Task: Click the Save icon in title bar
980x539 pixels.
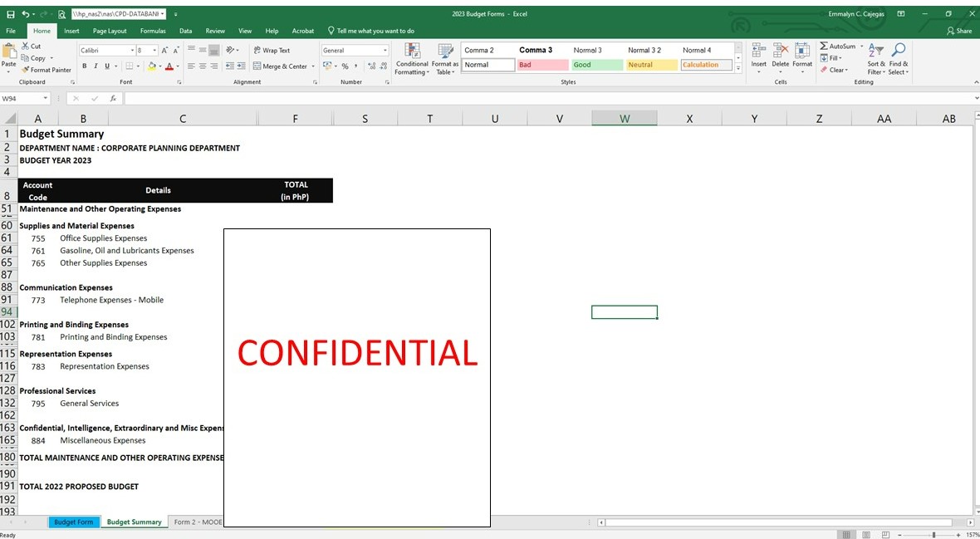Action: [x=11, y=14]
